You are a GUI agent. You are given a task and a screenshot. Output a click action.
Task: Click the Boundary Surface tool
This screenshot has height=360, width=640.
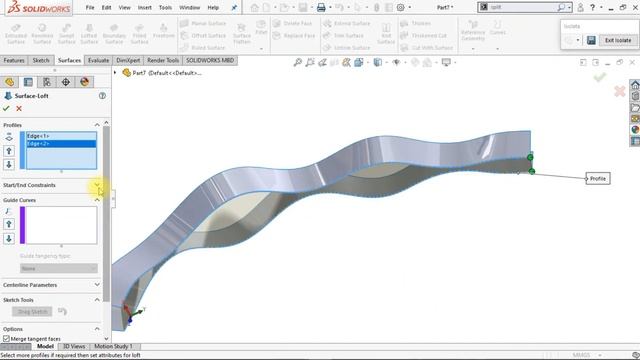(x=114, y=33)
